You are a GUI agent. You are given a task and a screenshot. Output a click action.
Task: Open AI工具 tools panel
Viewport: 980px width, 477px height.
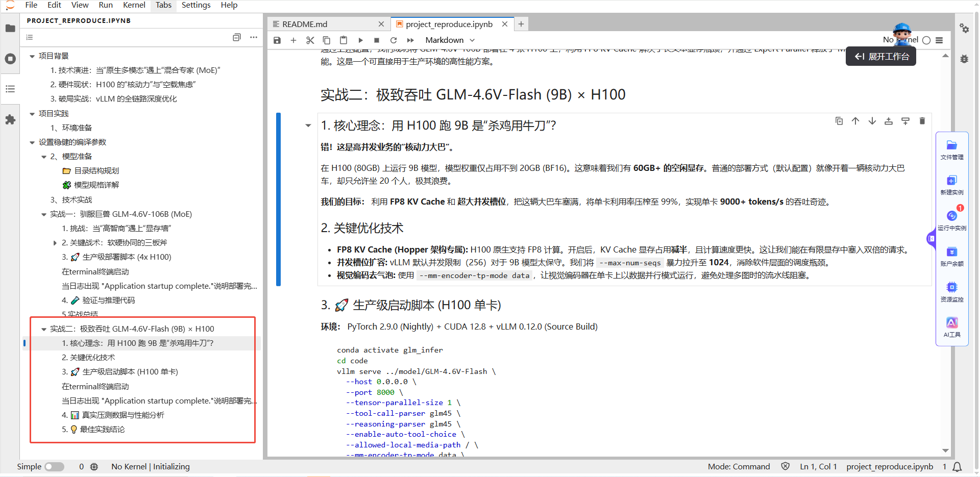952,328
